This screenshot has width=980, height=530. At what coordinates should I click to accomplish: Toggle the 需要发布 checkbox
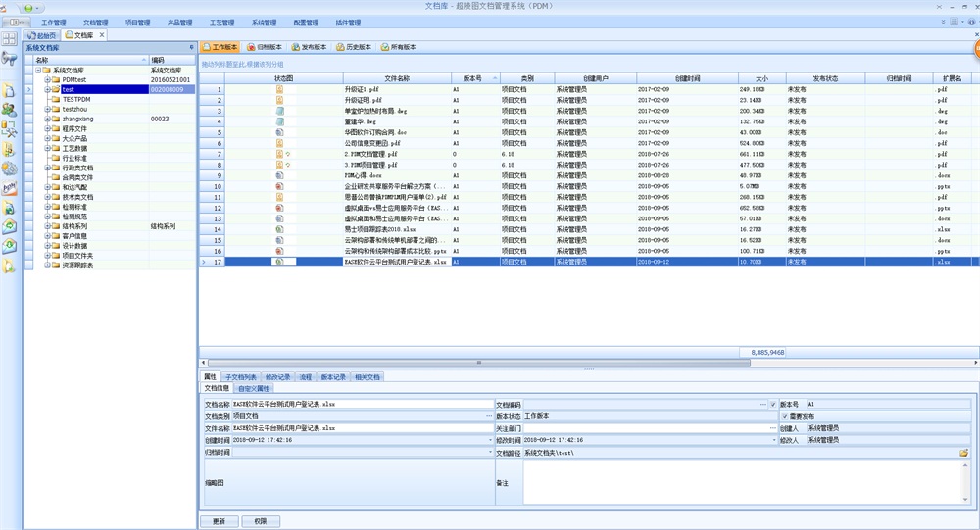[x=785, y=416]
